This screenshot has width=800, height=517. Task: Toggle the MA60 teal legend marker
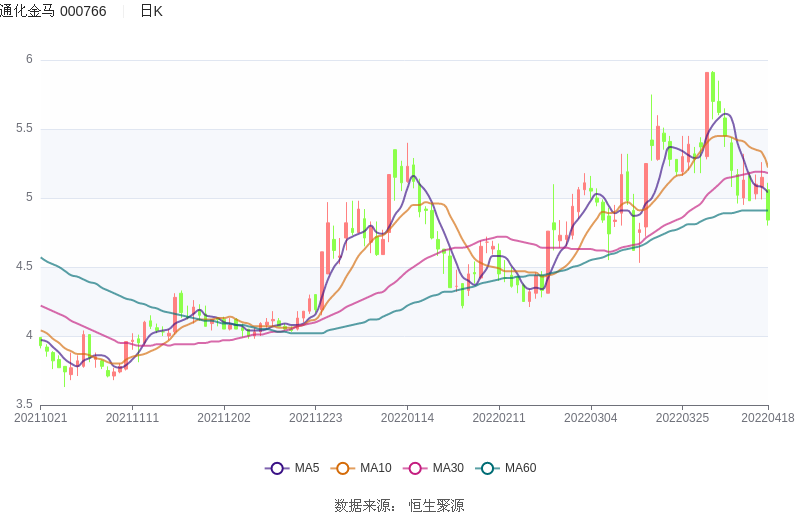(488, 468)
